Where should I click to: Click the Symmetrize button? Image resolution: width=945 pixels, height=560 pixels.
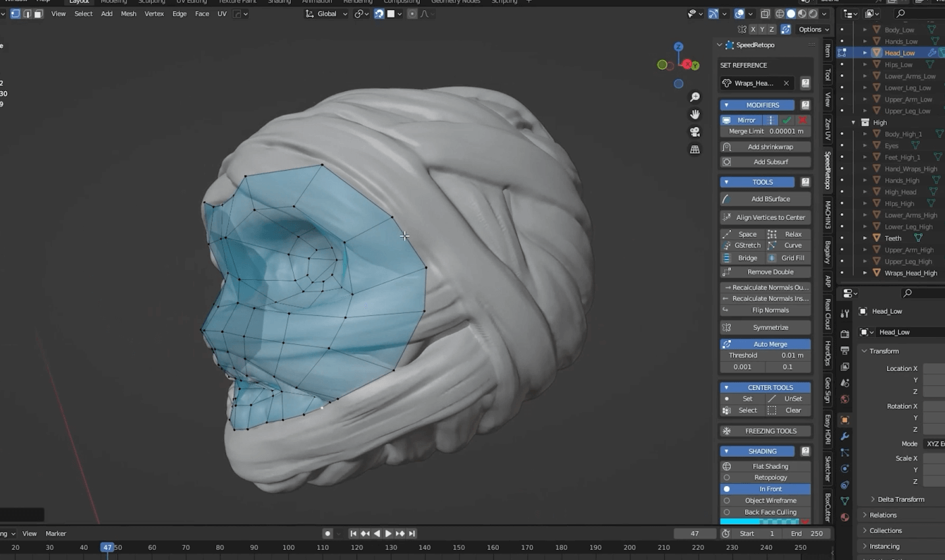click(x=765, y=327)
